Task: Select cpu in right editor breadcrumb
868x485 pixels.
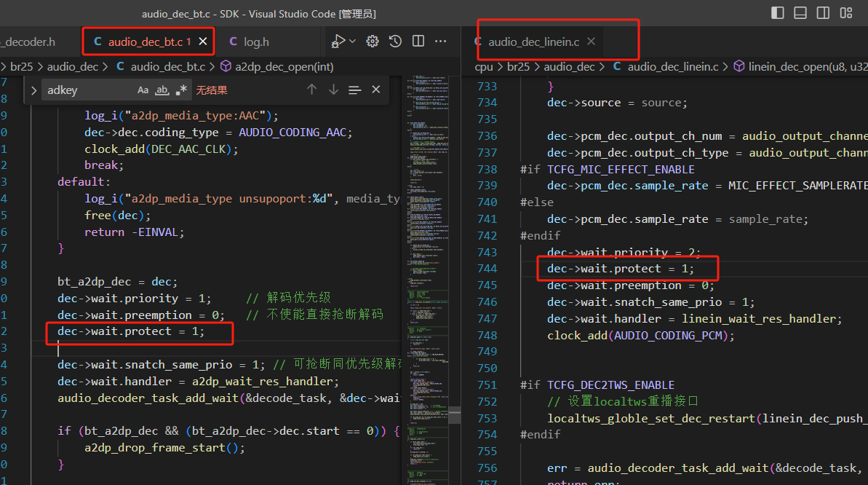Action: [x=484, y=66]
